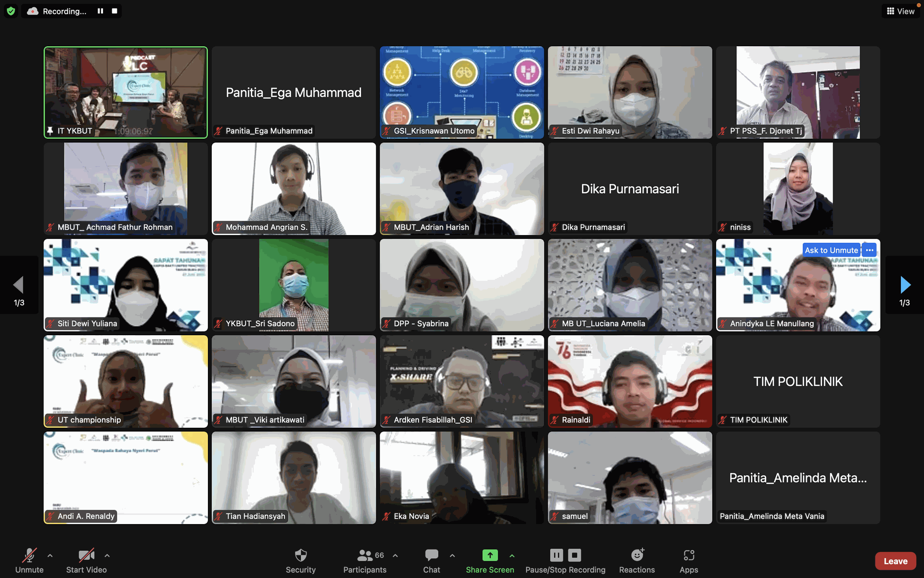
Task: Open the Participants panel icon
Action: tap(364, 555)
